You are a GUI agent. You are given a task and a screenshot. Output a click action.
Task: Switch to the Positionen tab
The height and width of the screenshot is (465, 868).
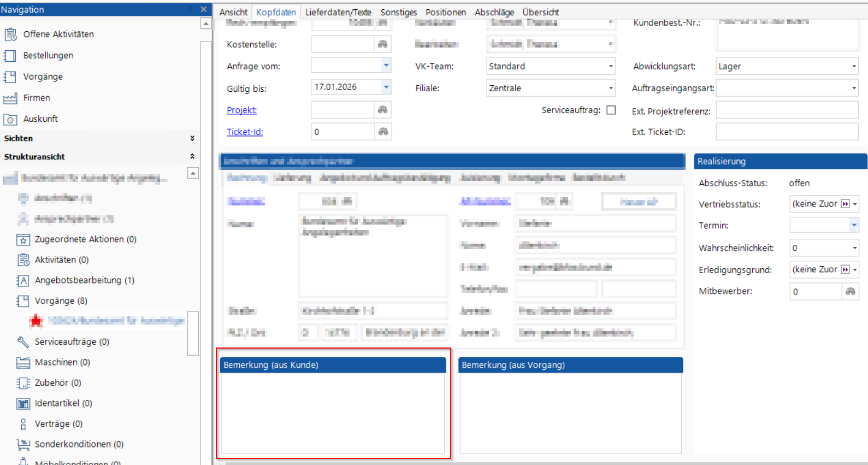[445, 12]
